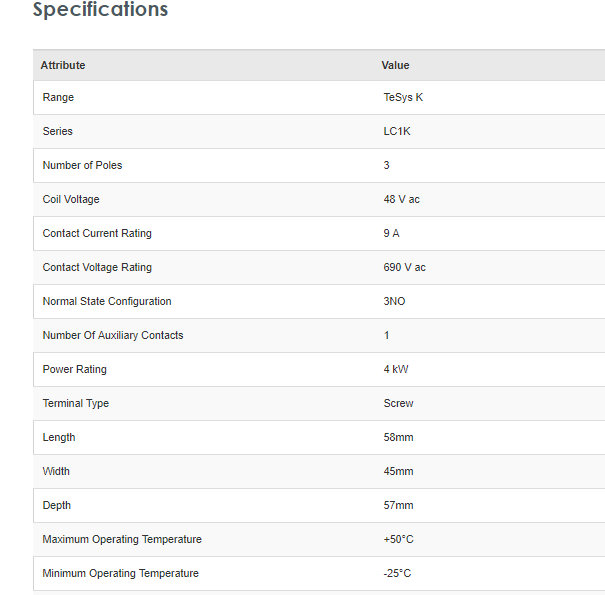Click the 4 kW power value

pyautogui.click(x=396, y=369)
